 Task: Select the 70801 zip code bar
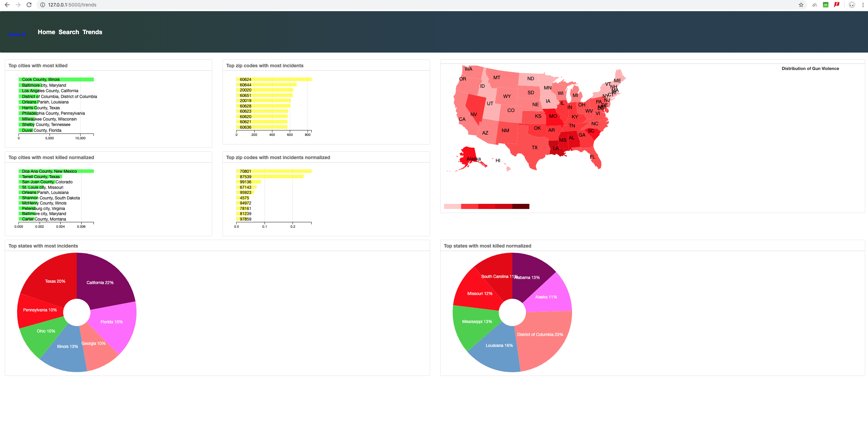pos(274,171)
